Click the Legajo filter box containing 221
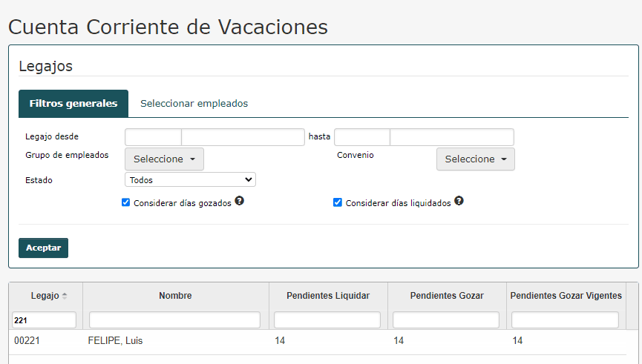Screen dimensions: 642x364 point(44,320)
